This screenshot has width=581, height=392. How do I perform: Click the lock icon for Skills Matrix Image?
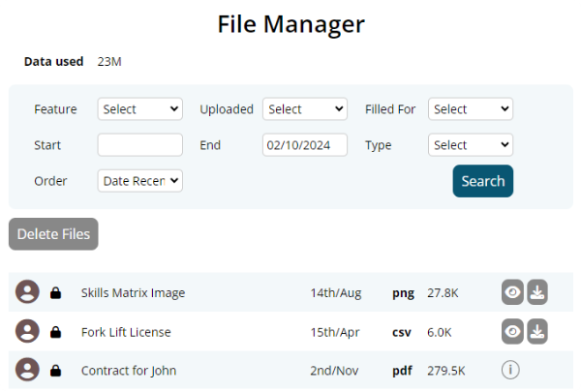click(x=55, y=292)
